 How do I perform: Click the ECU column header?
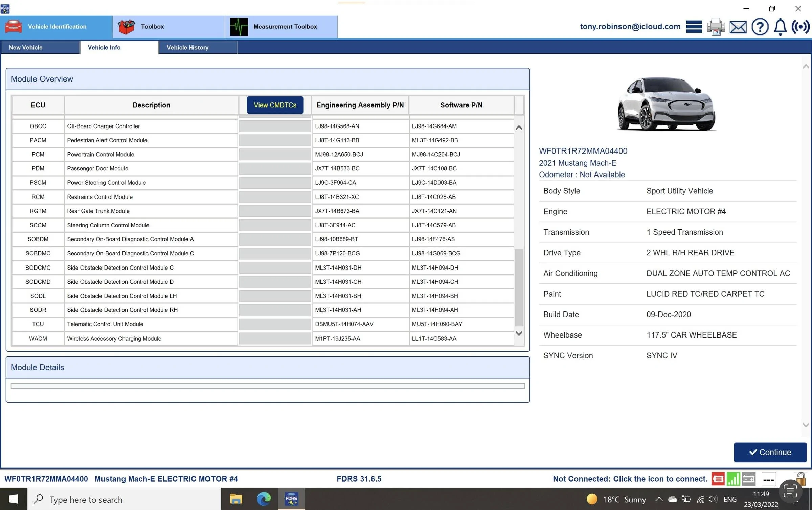pyautogui.click(x=38, y=105)
